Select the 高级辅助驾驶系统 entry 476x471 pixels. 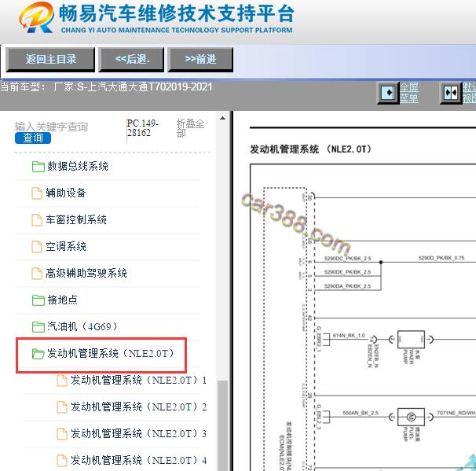click(x=86, y=273)
